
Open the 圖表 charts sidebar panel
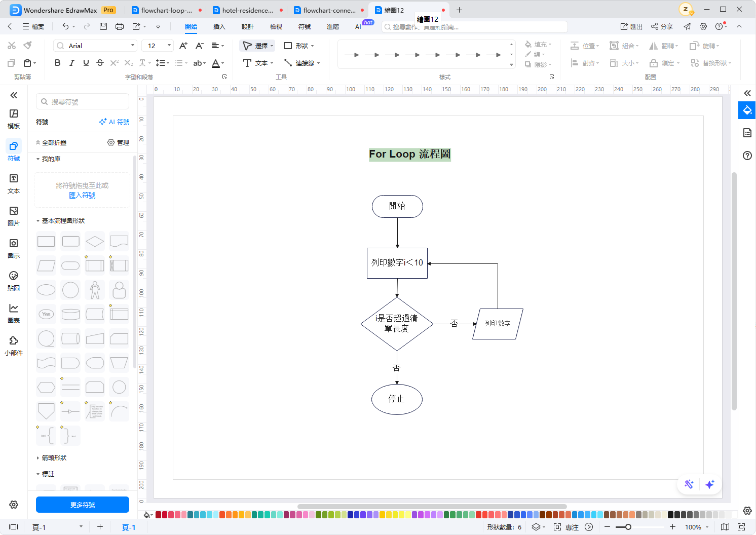coord(14,313)
